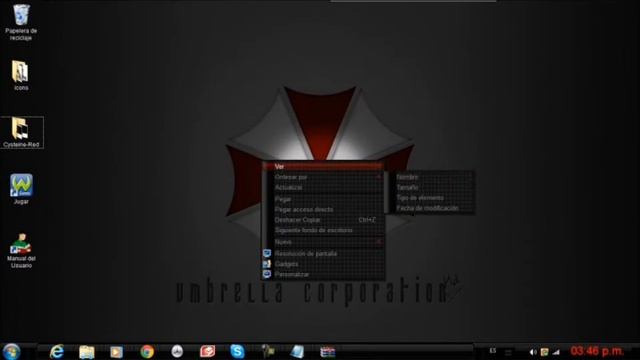Open the red app icon in taskbar
Viewport: 640px width, 360px height.
pyautogui.click(x=207, y=351)
